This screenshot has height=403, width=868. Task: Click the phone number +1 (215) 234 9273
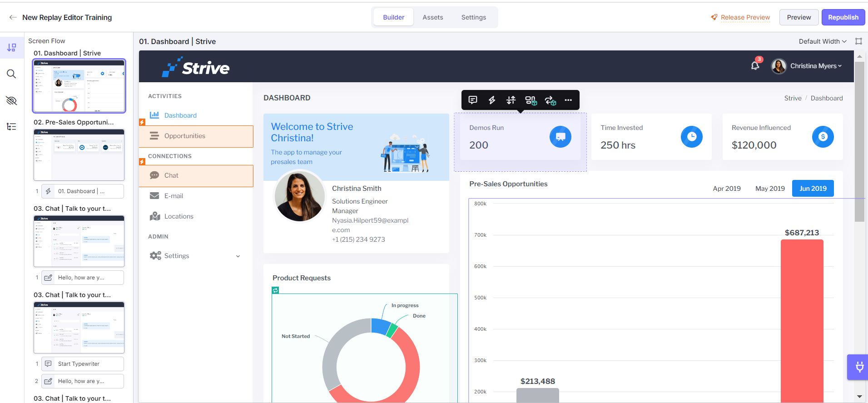358,239
